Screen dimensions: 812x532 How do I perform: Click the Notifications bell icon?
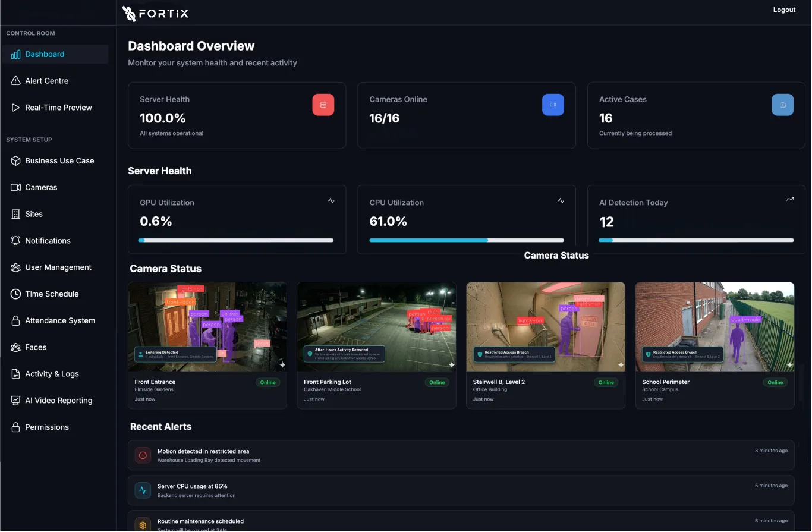click(x=15, y=241)
